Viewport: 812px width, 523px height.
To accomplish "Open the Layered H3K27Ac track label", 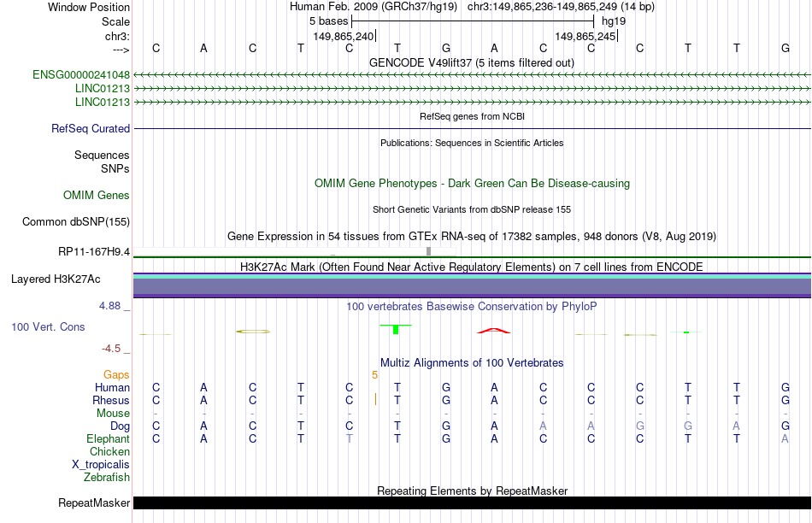I will pyautogui.click(x=56, y=279).
